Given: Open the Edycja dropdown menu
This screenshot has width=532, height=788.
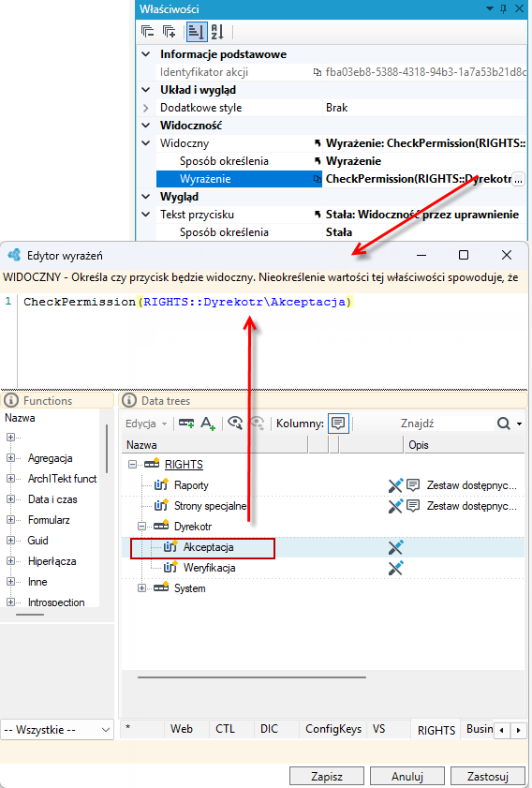Looking at the screenshot, I should click(x=146, y=424).
